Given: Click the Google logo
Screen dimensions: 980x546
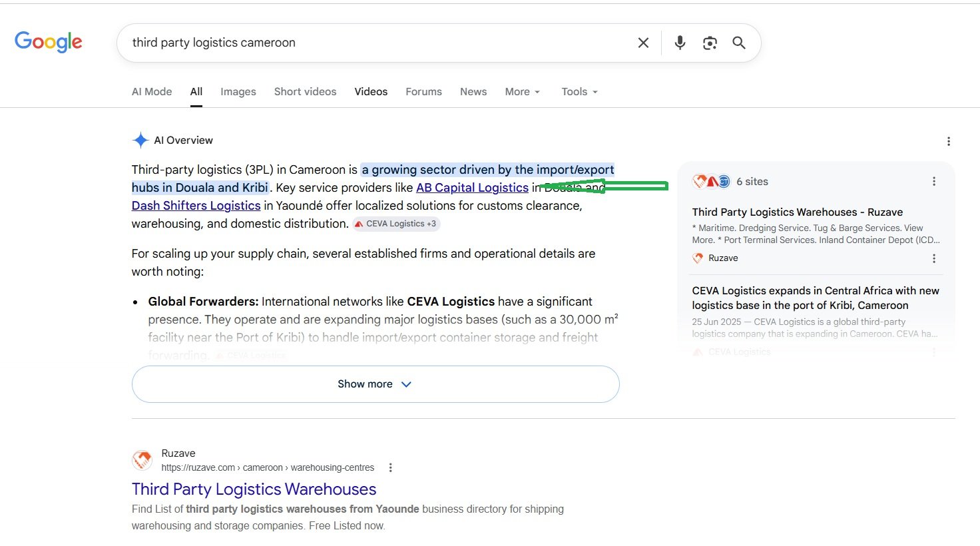Looking at the screenshot, I should point(49,42).
